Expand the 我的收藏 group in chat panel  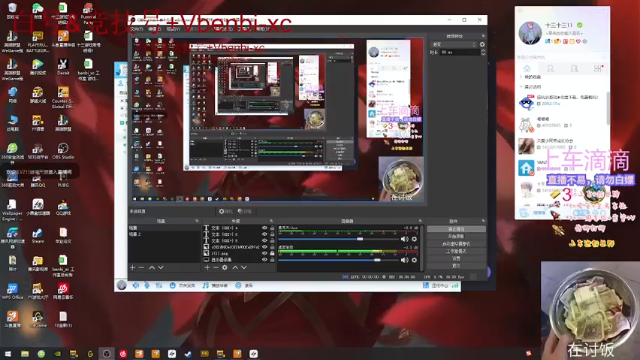click(x=530, y=77)
